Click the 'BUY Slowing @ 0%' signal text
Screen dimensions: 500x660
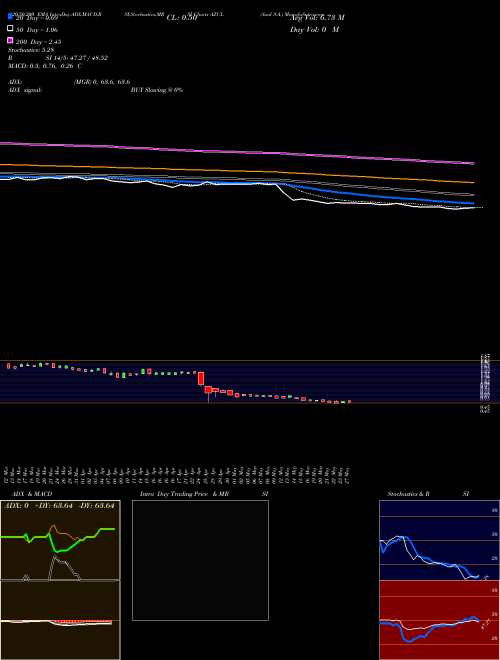coord(157,90)
